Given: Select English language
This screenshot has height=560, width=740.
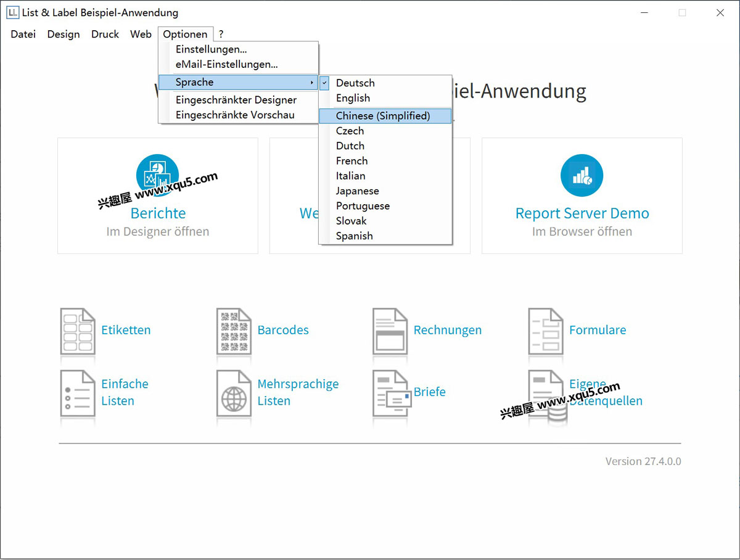Looking at the screenshot, I should pos(385,98).
